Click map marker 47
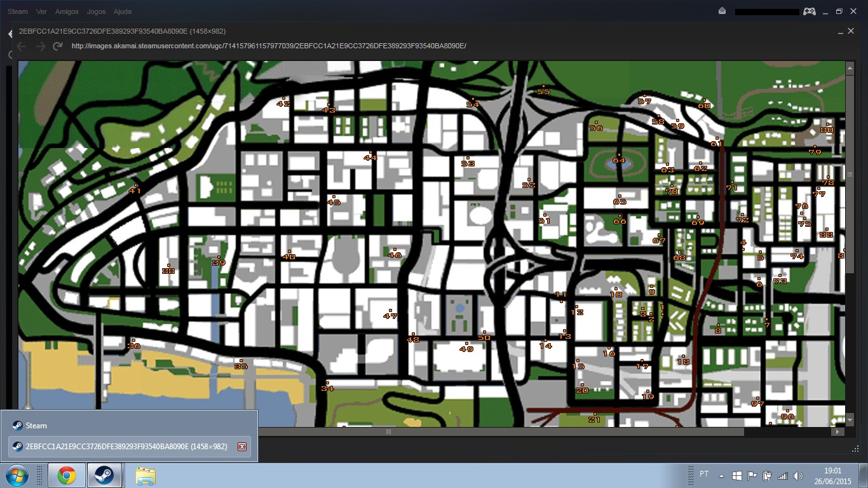 [390, 315]
